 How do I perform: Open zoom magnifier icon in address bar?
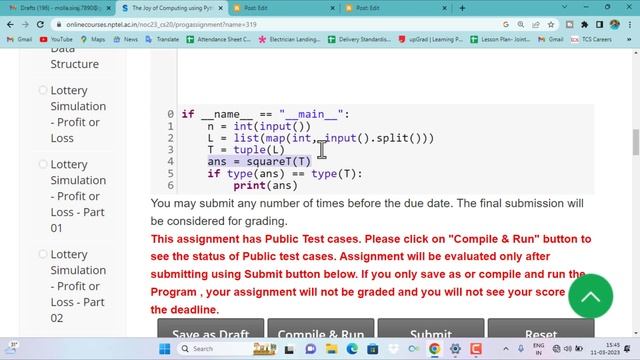(x=521, y=24)
